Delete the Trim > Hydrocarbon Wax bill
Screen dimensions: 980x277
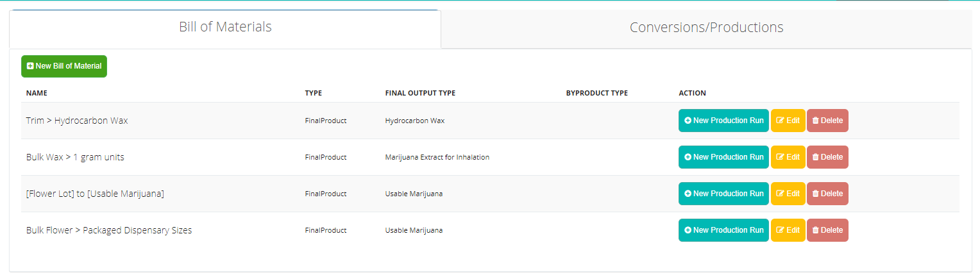[x=827, y=121]
